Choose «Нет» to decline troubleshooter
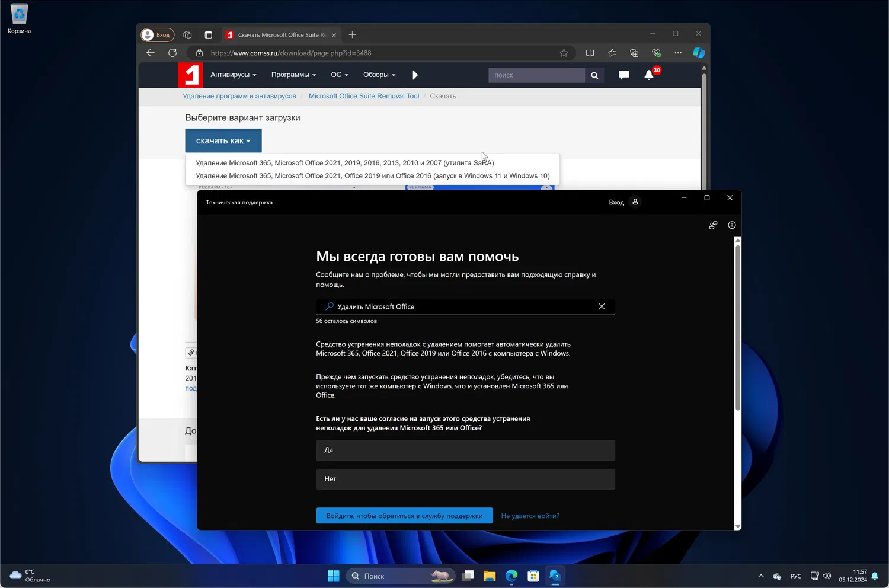889x588 pixels. tap(465, 479)
